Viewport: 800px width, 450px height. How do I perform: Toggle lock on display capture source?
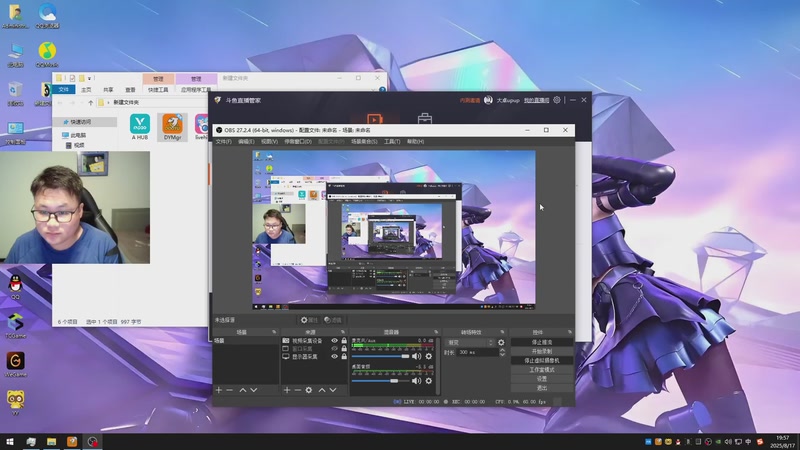click(x=344, y=357)
